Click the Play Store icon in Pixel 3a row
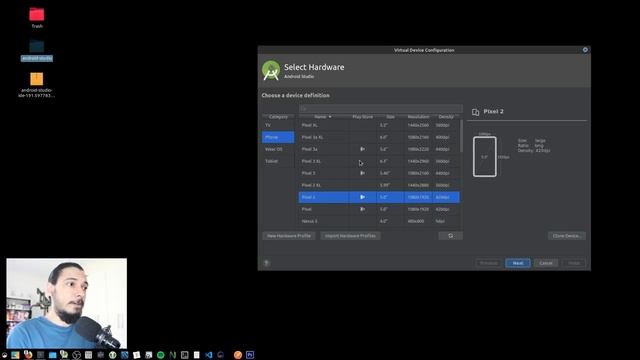 (362, 149)
